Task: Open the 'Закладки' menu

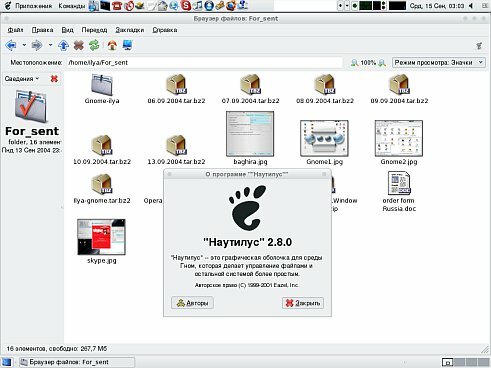Action: point(130,30)
